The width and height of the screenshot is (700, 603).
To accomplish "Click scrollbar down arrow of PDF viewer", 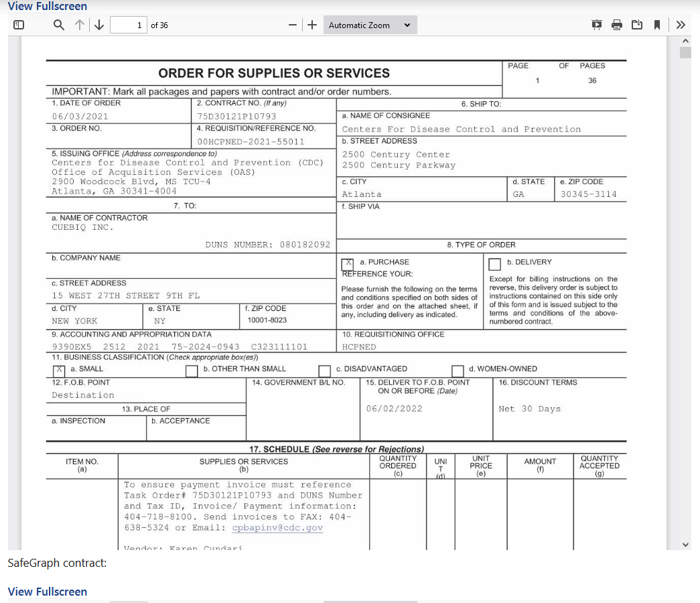I will click(686, 545).
